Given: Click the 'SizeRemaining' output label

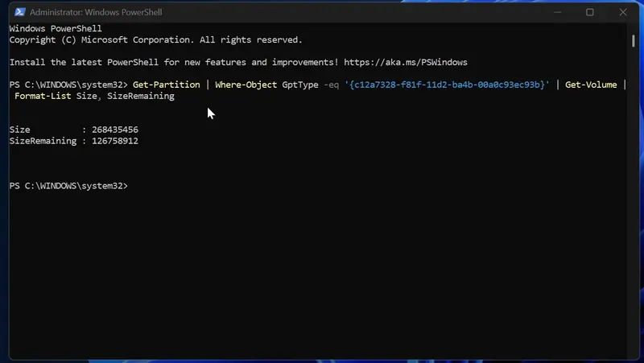Looking at the screenshot, I should [x=43, y=141].
